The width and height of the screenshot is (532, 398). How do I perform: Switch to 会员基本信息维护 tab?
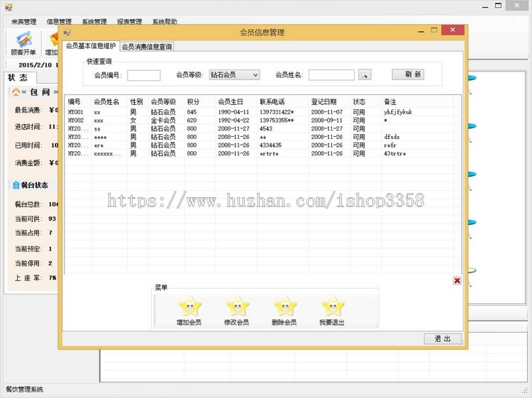coord(91,46)
